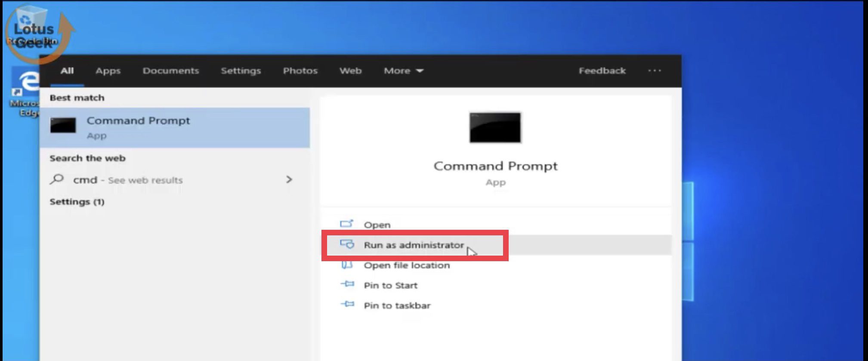The width and height of the screenshot is (868, 361).
Task: Click the Command Prompt icon in Best match
Action: [x=63, y=125]
